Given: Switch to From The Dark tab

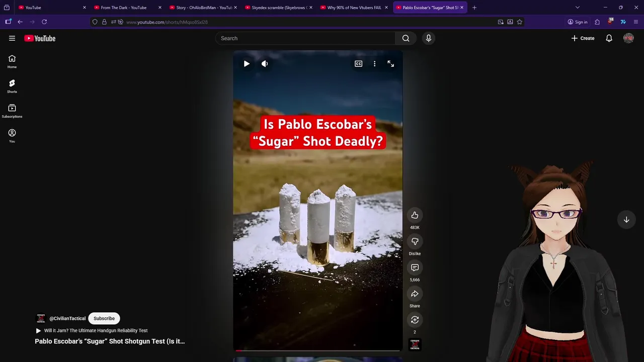Looking at the screenshot, I should click(x=128, y=8).
